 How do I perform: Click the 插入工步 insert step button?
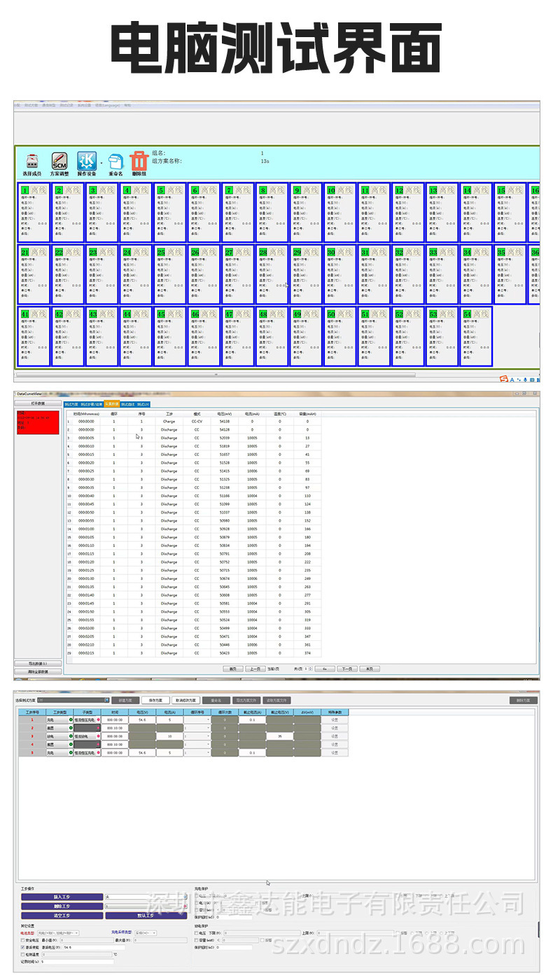click(x=62, y=897)
